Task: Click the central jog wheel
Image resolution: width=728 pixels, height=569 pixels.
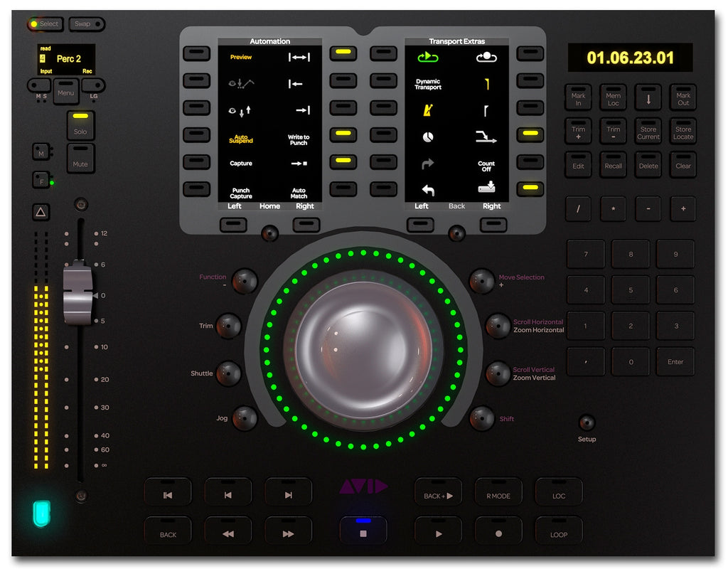Action: [x=363, y=350]
